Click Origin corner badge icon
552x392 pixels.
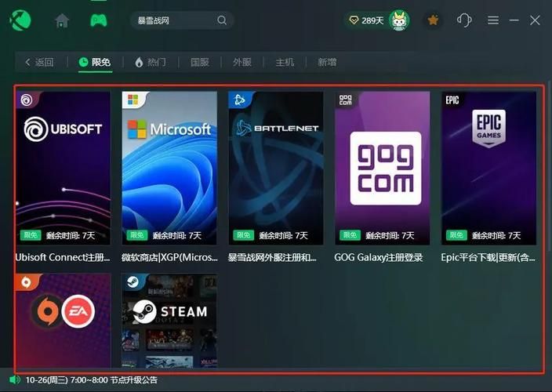coord(27,282)
